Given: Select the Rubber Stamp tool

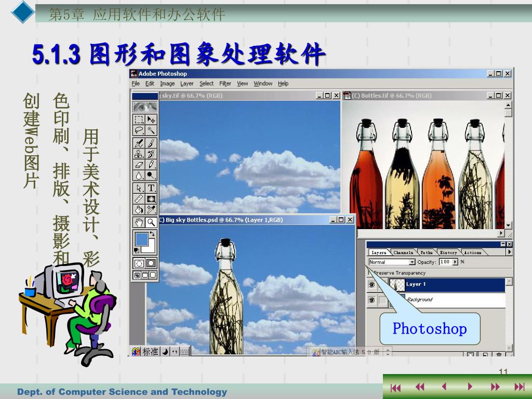Looking at the screenshot, I should 139,154.
